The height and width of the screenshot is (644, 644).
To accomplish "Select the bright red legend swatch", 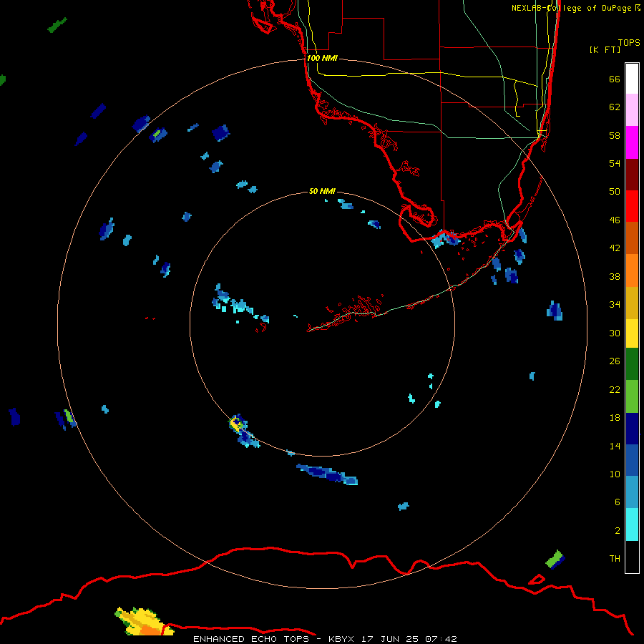I will point(632,206).
